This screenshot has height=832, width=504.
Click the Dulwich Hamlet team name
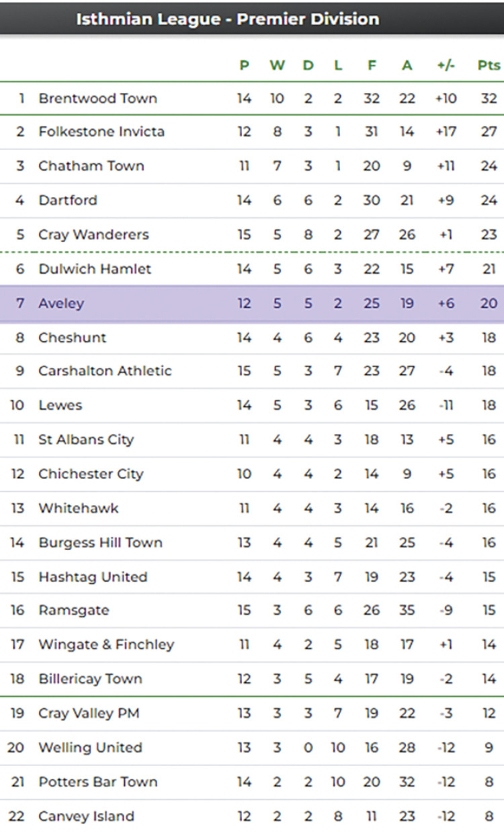coord(95,268)
